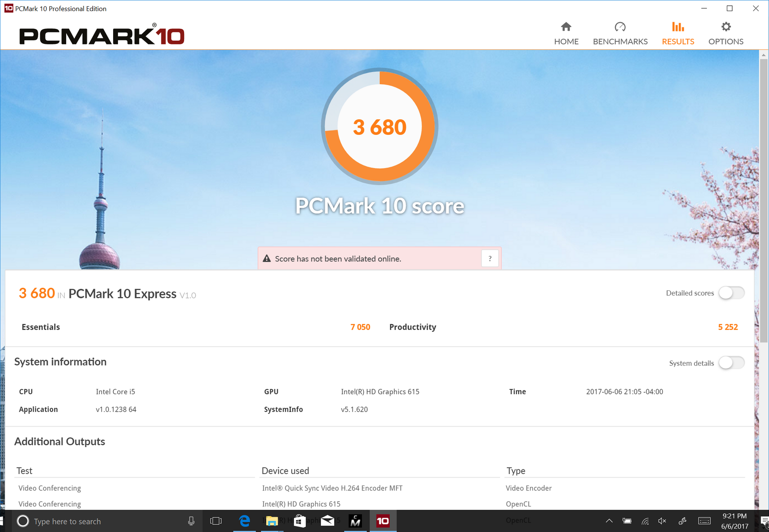Enable the Detailed scores toggle
Image resolution: width=769 pixels, height=532 pixels.
pos(731,293)
